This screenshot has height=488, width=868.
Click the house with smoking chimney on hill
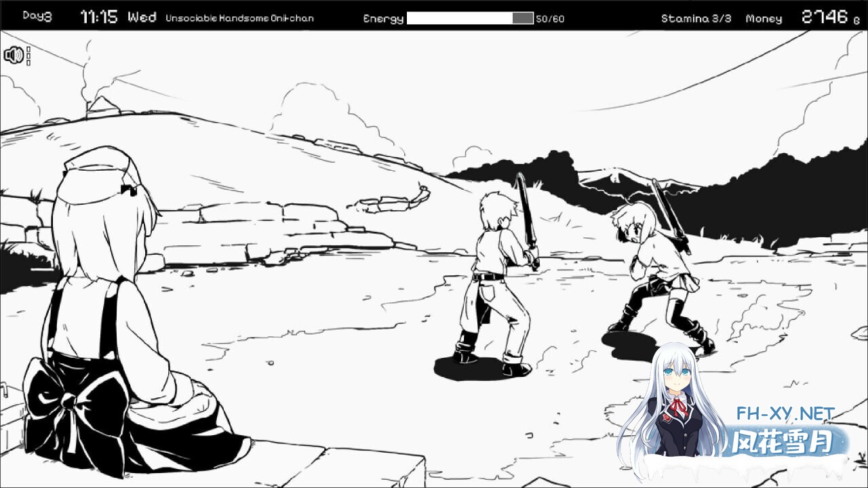[x=102, y=106]
